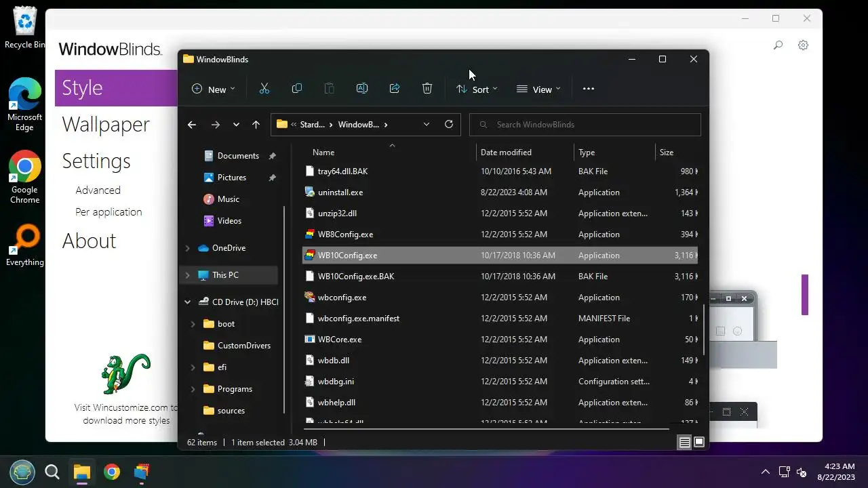The image size is (868, 488).
Task: Refresh the WindowBlinds folder view
Action: [448, 125]
